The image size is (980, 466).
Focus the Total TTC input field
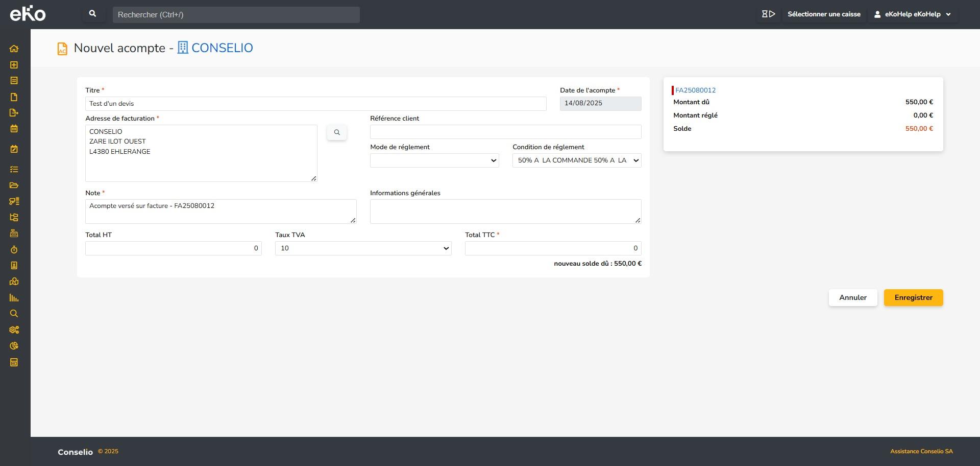coord(553,248)
